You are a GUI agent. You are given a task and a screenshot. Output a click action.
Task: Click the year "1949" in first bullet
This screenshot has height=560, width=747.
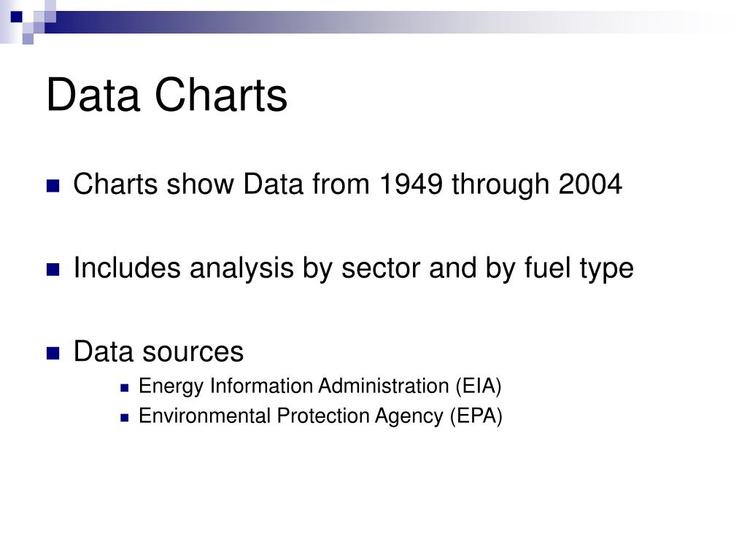click(x=411, y=184)
